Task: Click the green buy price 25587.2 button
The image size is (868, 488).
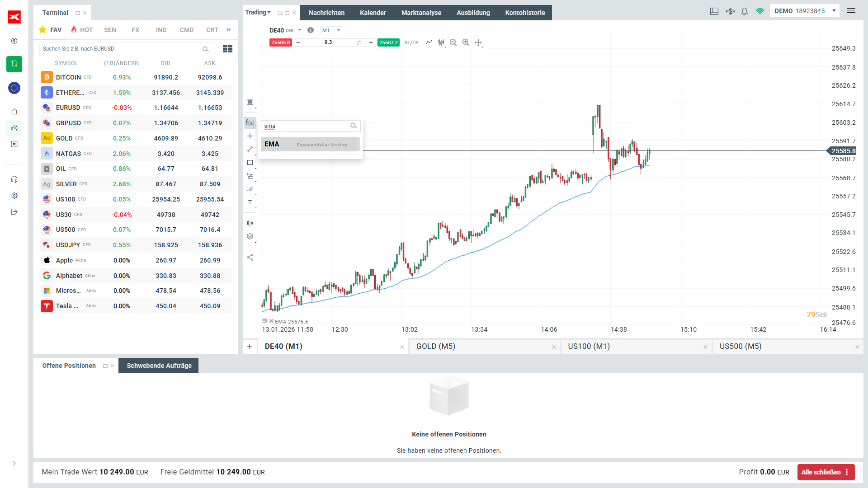Action: (x=388, y=42)
